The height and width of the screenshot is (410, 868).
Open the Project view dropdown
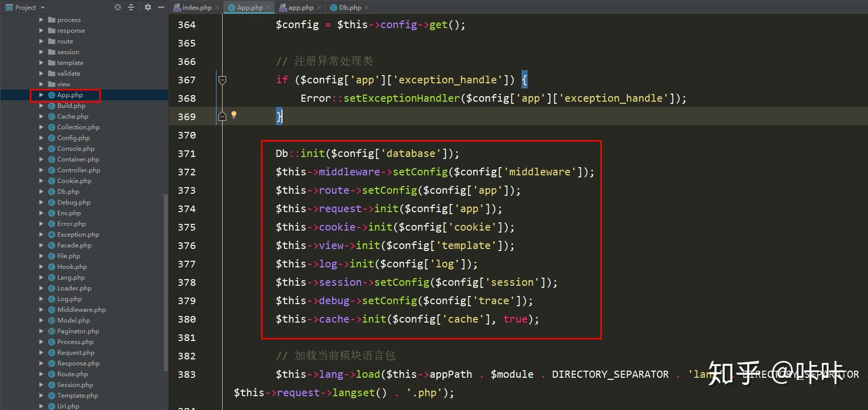coord(42,8)
